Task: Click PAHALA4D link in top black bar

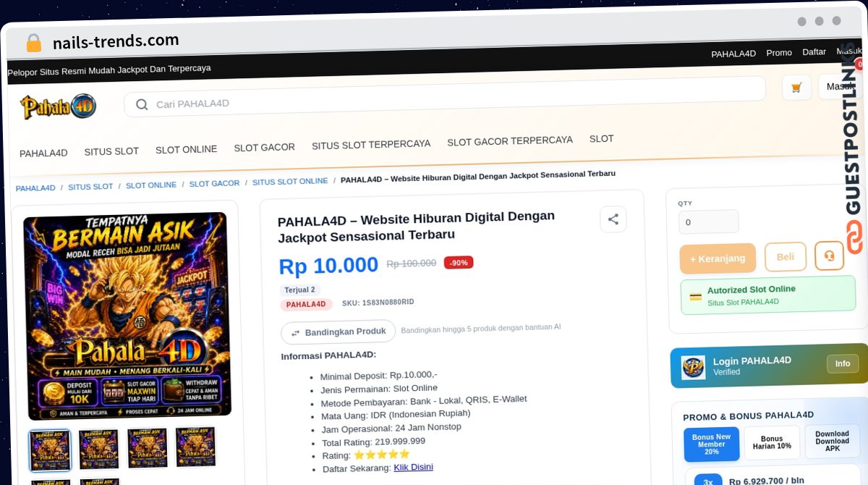Action: click(x=733, y=54)
